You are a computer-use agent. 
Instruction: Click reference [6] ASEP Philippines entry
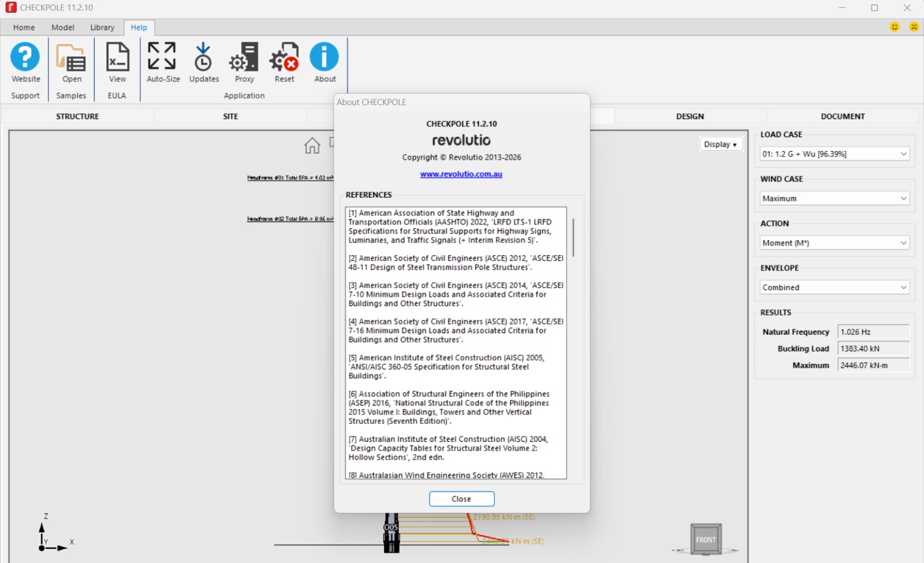pyautogui.click(x=449, y=407)
